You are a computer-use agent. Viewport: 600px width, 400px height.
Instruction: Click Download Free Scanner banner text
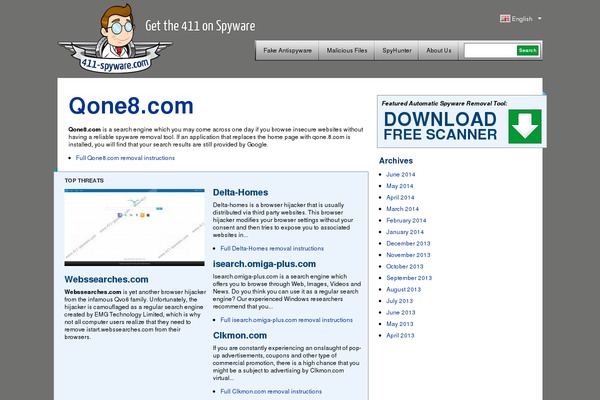coord(440,126)
